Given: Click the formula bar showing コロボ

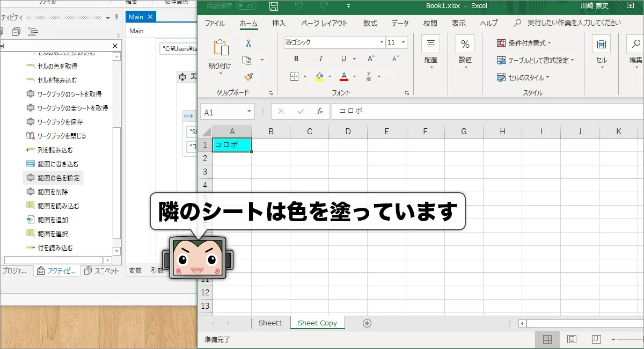Looking at the screenshot, I should click(x=487, y=112).
